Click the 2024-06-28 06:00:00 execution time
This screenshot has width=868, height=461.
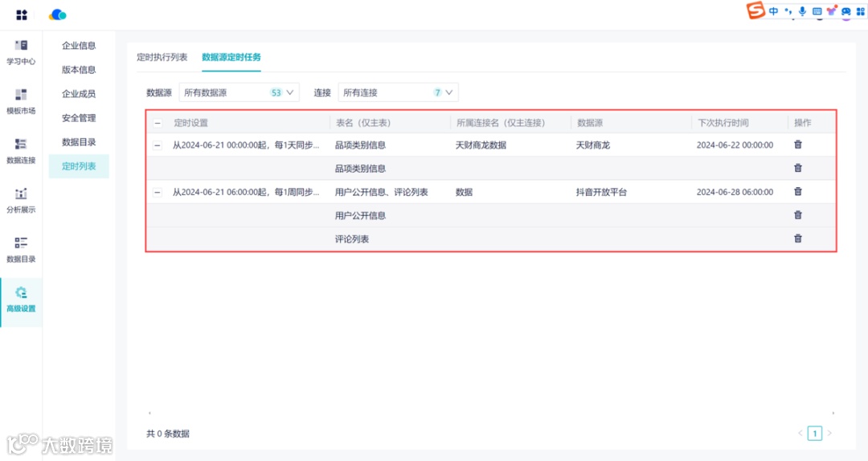click(x=735, y=192)
